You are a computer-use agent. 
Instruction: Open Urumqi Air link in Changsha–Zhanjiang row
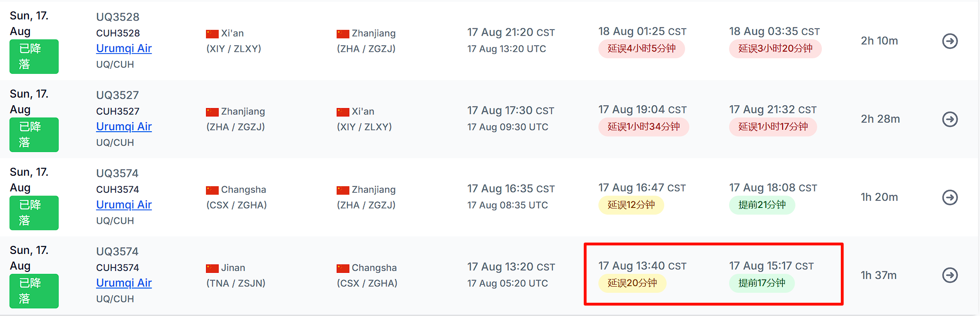pos(124,205)
